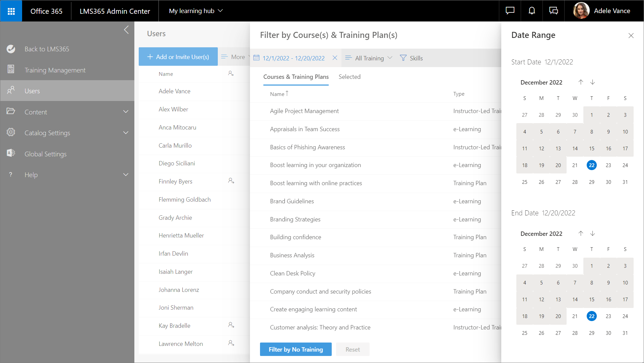Click Add or Invite User(s) button
The image size is (644, 363).
178,57
